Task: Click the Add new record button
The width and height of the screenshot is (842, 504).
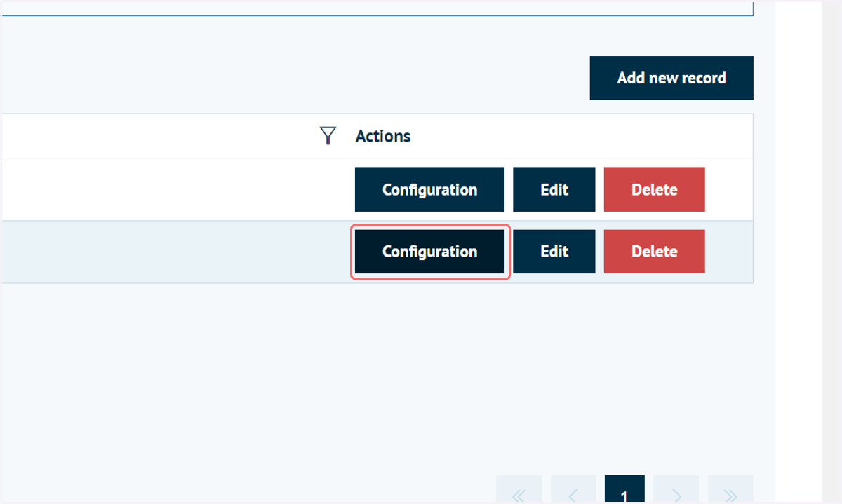Action: 671,78
